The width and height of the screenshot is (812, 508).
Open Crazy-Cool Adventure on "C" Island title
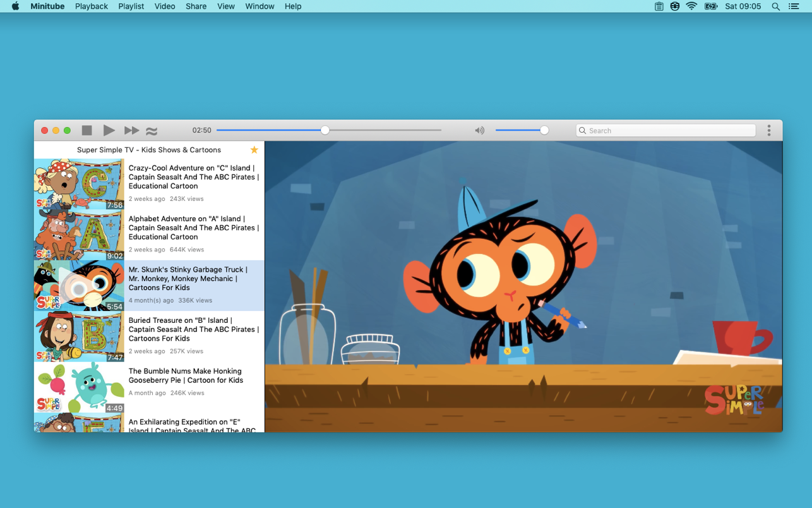tap(194, 177)
